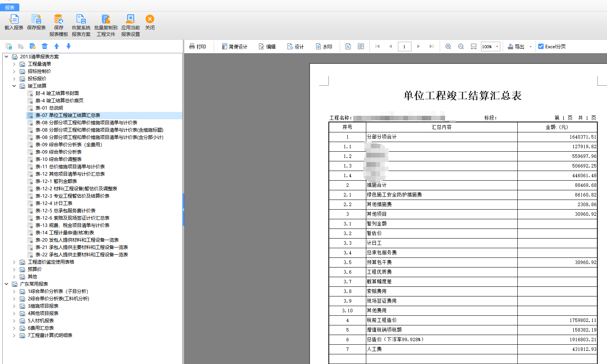Screen dimensions: 607x364
Task: Click the zoom out magnifier icon
Action: tap(461, 46)
